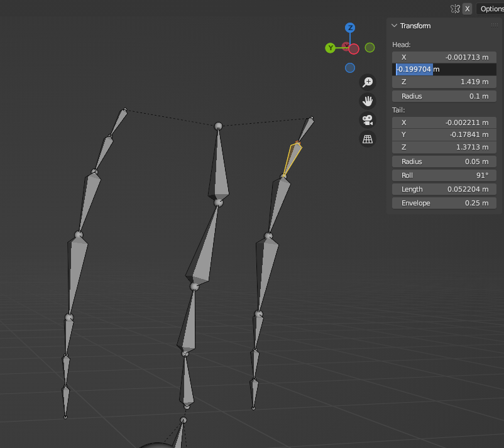
Task: Click the Length value field
Action: point(444,189)
